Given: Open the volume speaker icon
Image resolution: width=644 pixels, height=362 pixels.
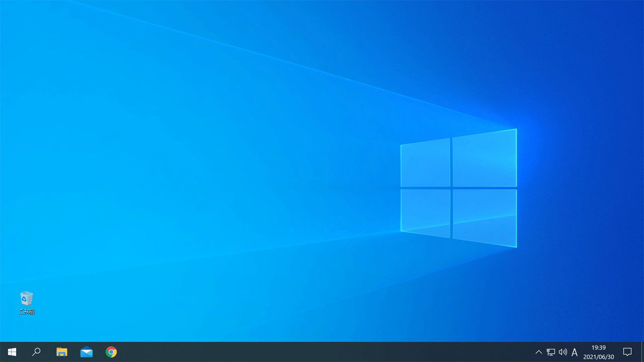Looking at the screenshot, I should tap(563, 352).
